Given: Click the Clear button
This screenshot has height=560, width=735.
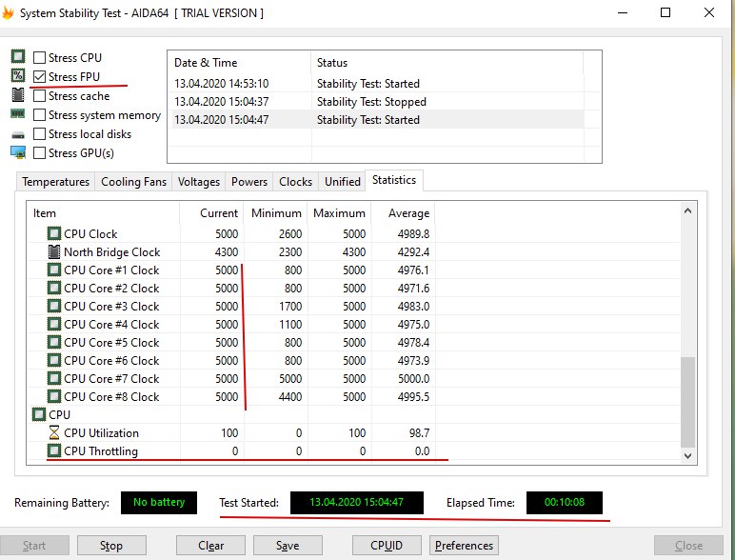Looking at the screenshot, I should [210, 546].
